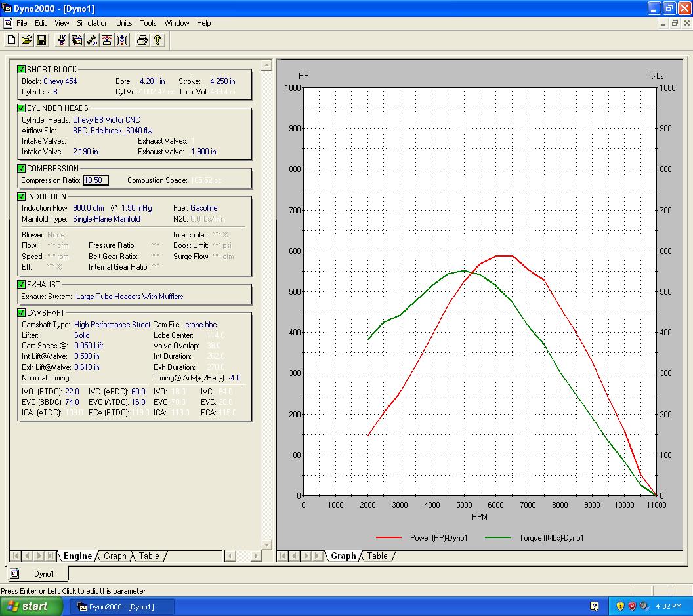Click the Save floppy disk icon

click(41, 40)
